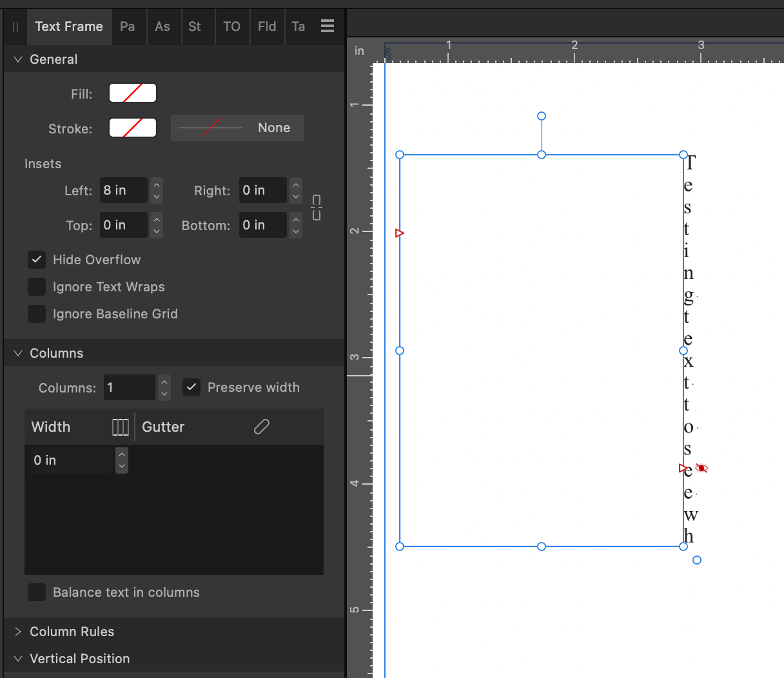Screen dimensions: 784x678
Task: Switch to the Fld panel tab
Action: (267, 26)
